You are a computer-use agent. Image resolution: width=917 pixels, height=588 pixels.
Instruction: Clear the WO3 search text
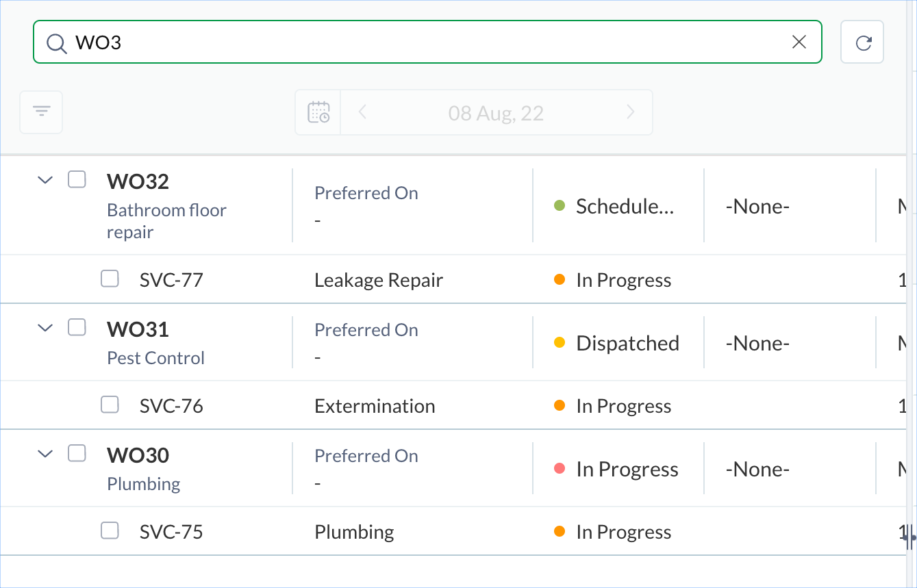799,42
